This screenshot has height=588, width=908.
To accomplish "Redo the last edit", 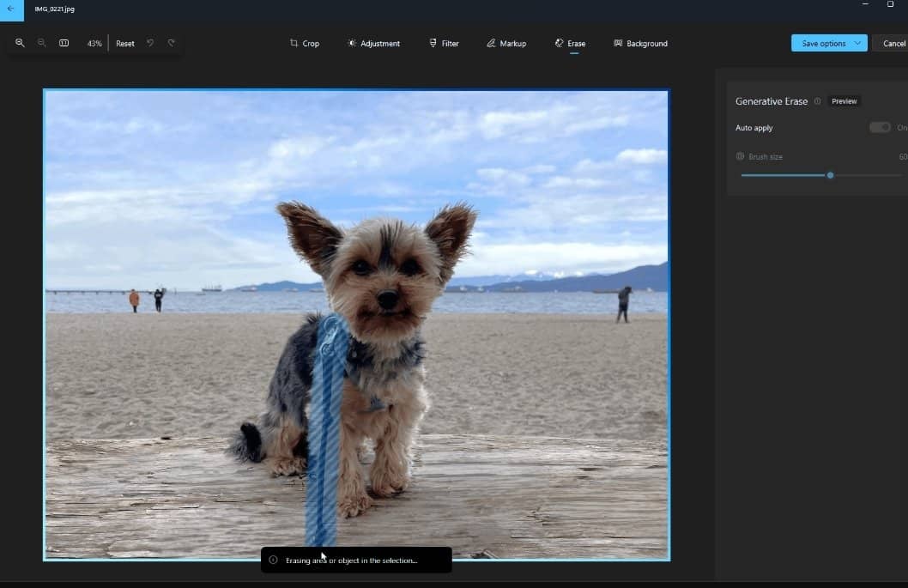I will point(172,43).
